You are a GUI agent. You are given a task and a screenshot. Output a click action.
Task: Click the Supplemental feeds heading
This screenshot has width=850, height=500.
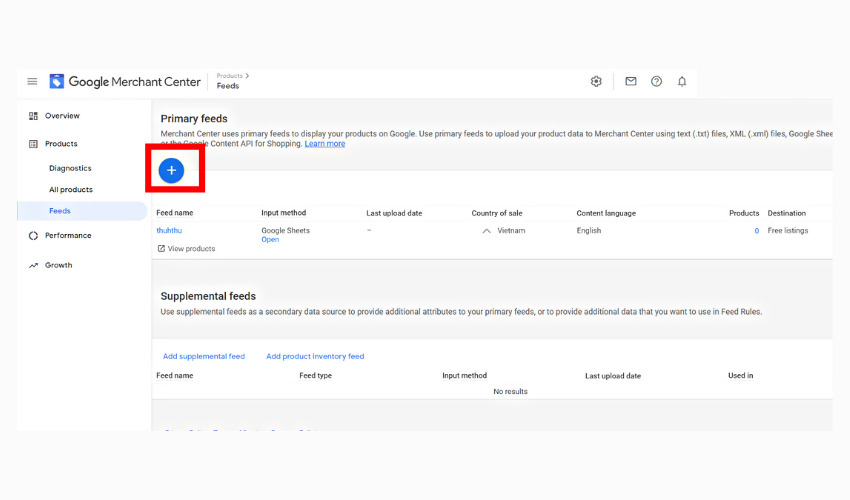coord(208,296)
